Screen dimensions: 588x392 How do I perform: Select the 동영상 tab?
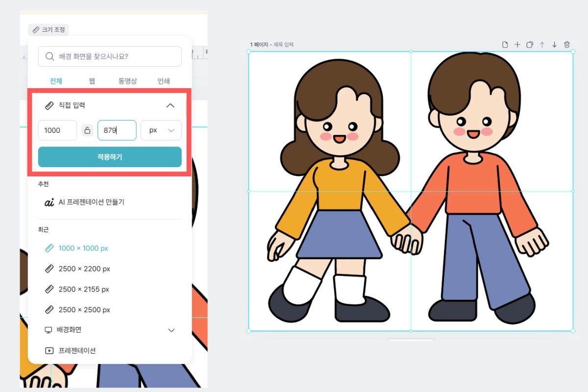click(x=127, y=81)
